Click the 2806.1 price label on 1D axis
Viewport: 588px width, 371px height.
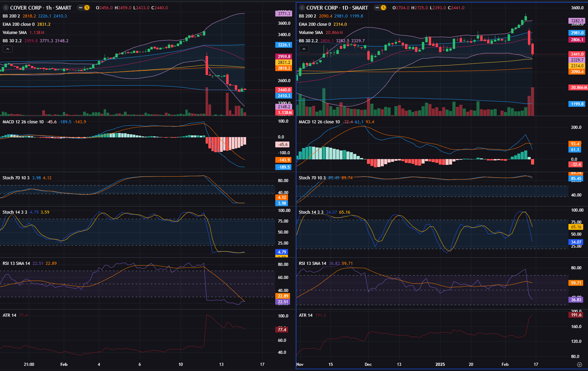click(577, 40)
